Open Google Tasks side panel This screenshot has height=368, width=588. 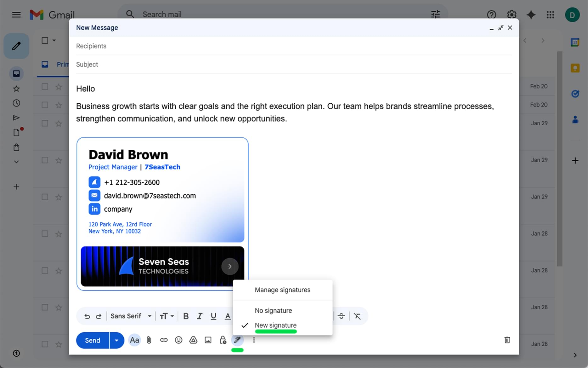coord(575,94)
